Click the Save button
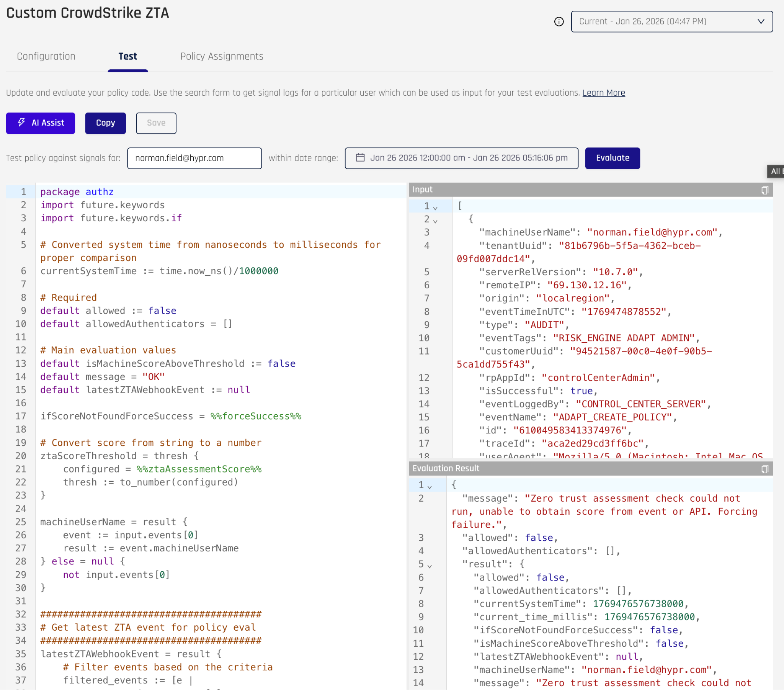Screen dimensions: 784x690 156,123
